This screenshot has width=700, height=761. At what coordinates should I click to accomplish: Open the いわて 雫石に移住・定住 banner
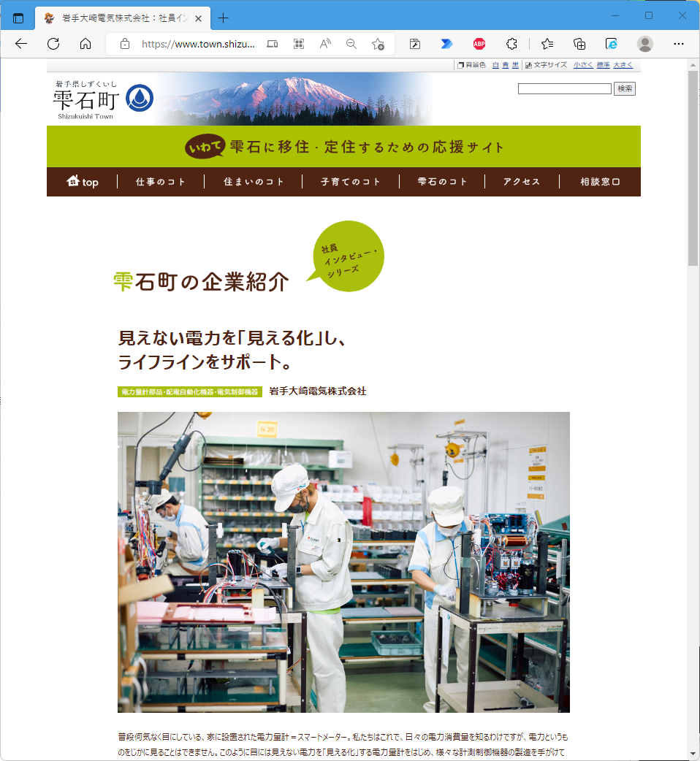[x=343, y=147]
